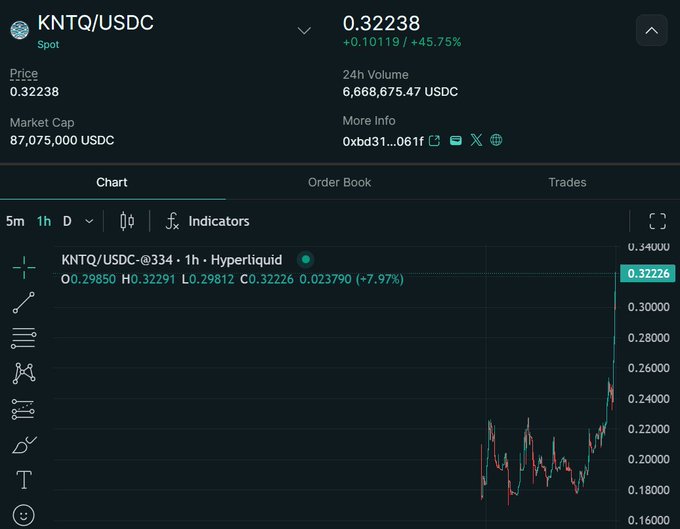Viewport: 680px width, 529px height.
Task: Click the Price label with dotted underline
Action: tap(24, 74)
